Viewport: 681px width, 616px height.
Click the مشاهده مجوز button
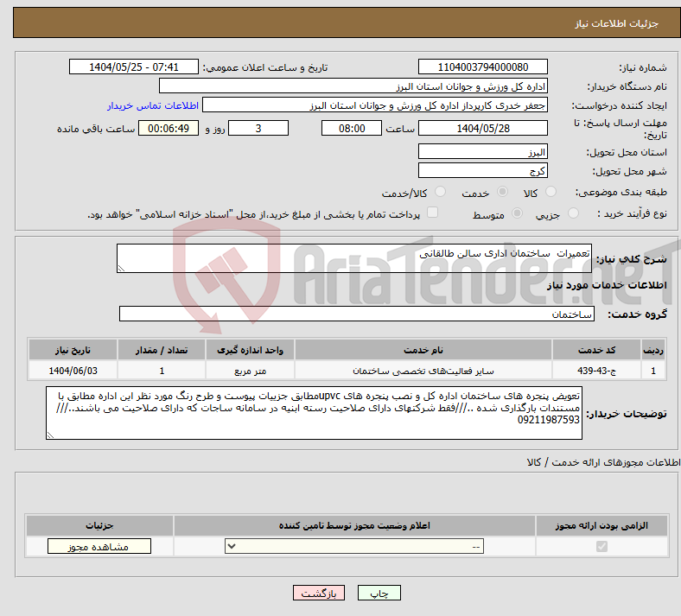pyautogui.click(x=99, y=546)
